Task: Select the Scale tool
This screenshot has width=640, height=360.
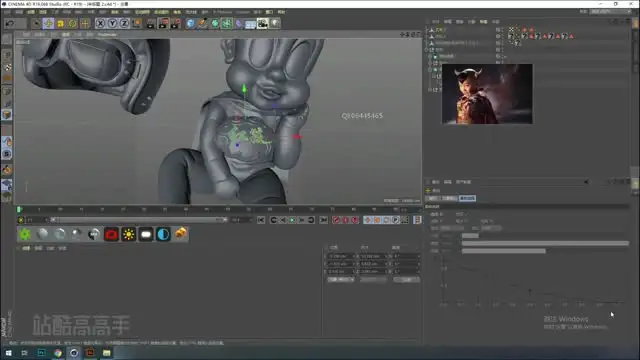Action: (x=60, y=24)
